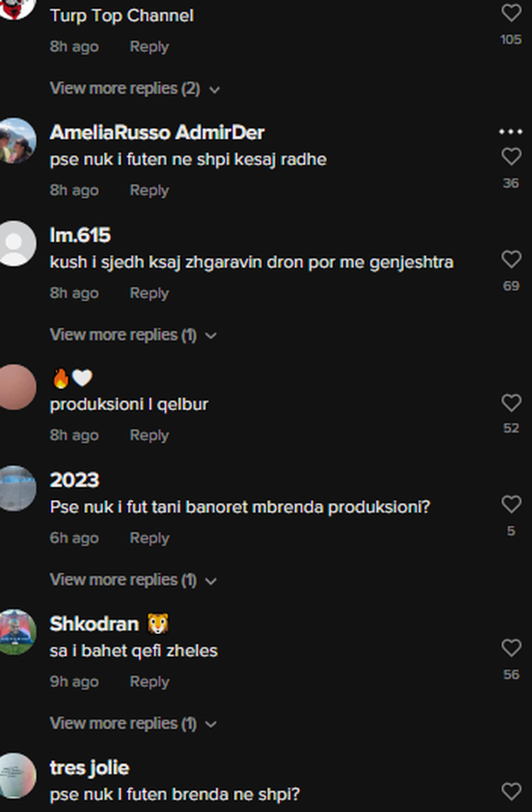
Task: Like the Turp Top Channel comment
Action: (510, 13)
